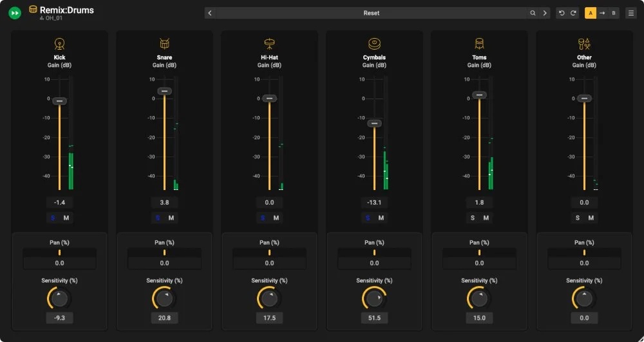The width and height of the screenshot is (644, 342).
Task: Click the Hi-Hat gain fader handle
Action: pos(269,99)
